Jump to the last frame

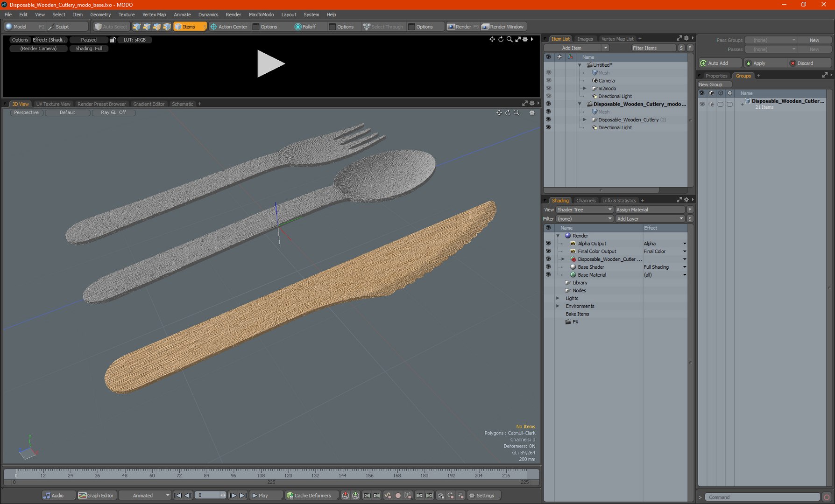[243, 496]
